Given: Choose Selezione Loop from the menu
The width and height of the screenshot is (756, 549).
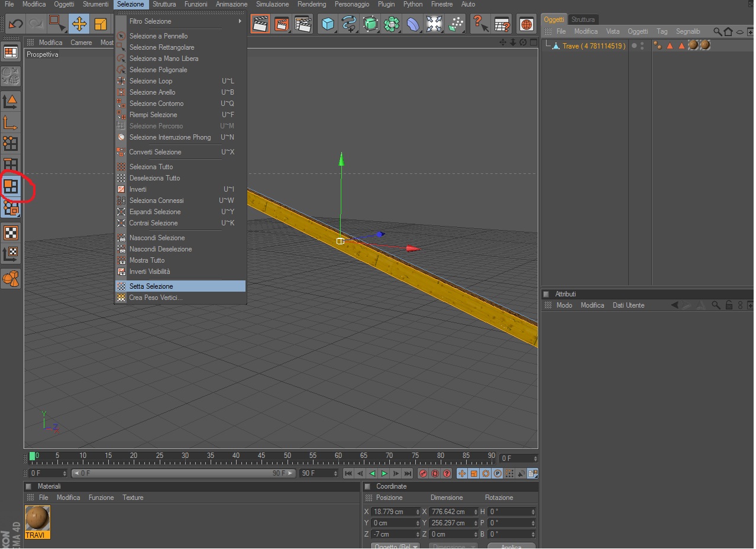Looking at the screenshot, I should [x=180, y=81].
